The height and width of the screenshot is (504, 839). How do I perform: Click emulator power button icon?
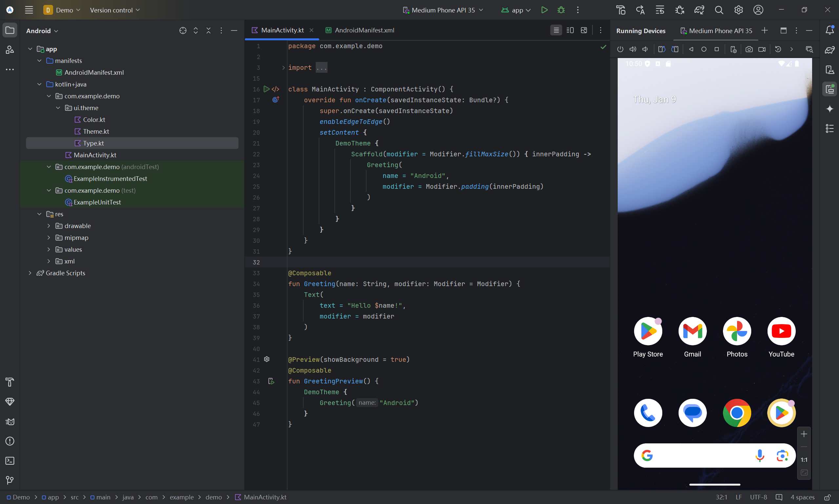pos(620,49)
